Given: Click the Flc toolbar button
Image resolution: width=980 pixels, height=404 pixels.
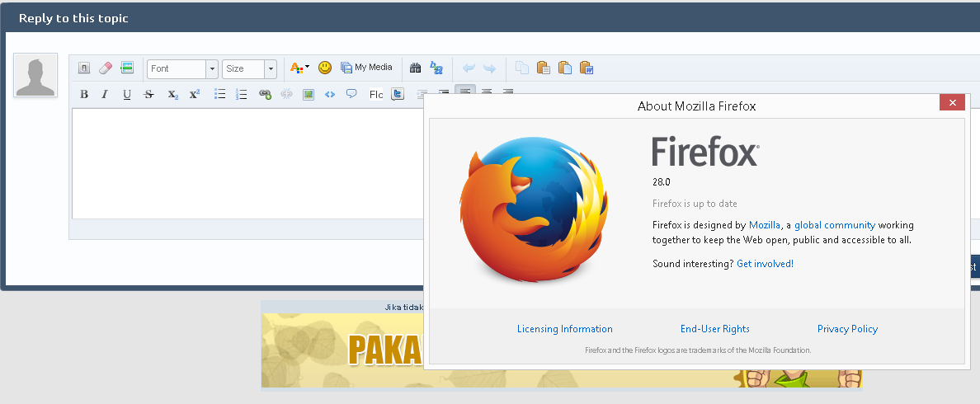Looking at the screenshot, I should point(376,94).
